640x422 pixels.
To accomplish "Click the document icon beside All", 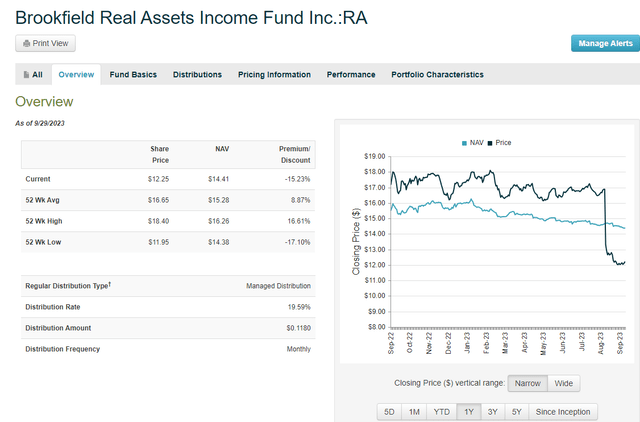I will coord(27,75).
